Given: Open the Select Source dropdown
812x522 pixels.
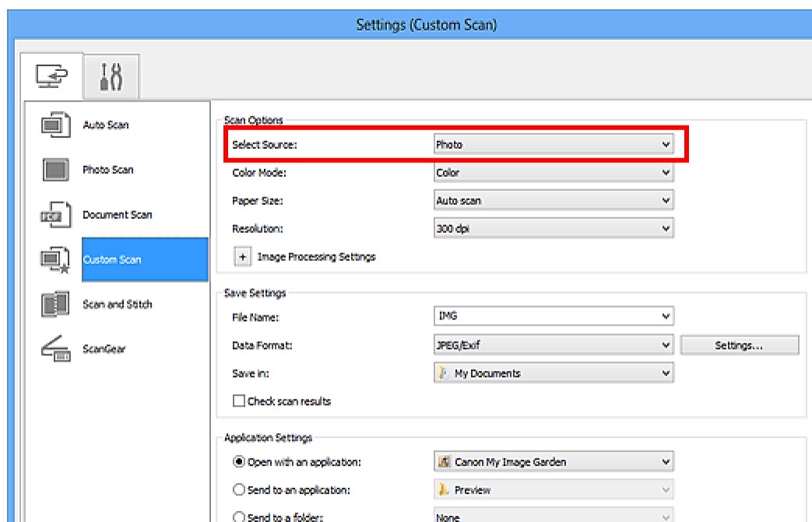Looking at the screenshot, I should (x=553, y=144).
